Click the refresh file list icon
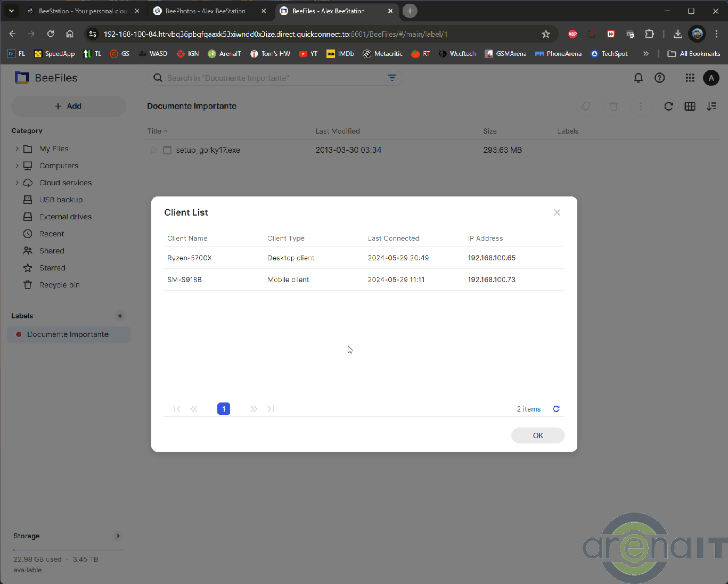The image size is (728, 584). (668, 106)
